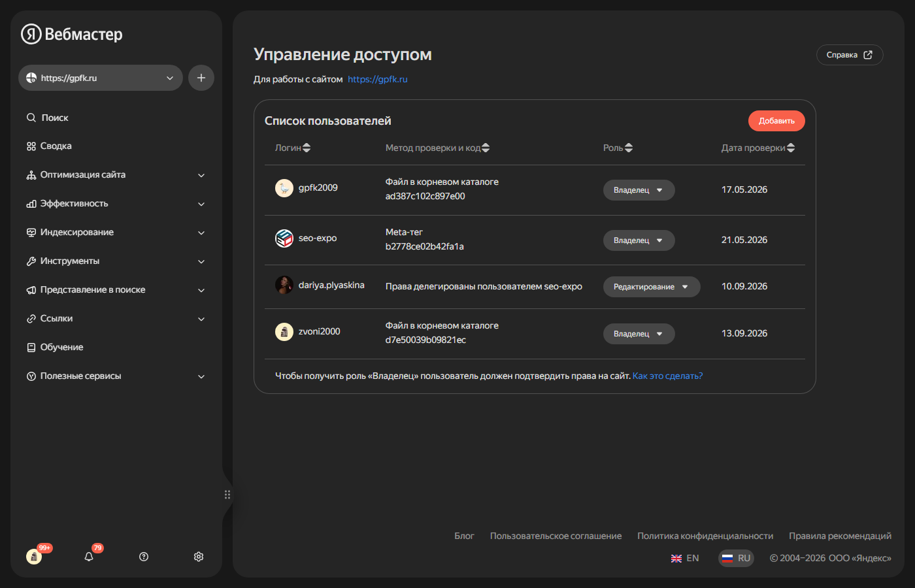Expand Оптимизация сайта menu section
This screenshot has width=915, height=588.
(116, 175)
